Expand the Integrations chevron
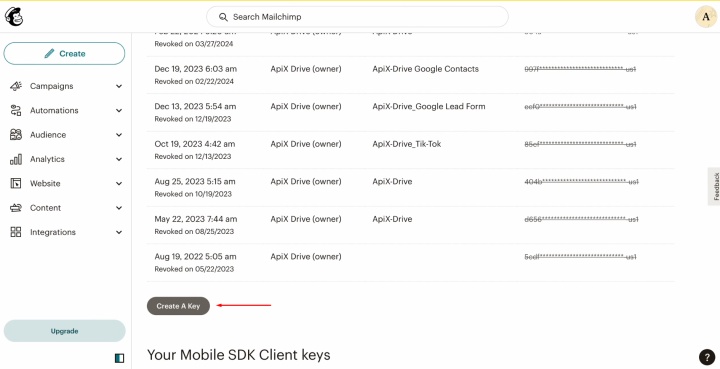 coord(119,232)
